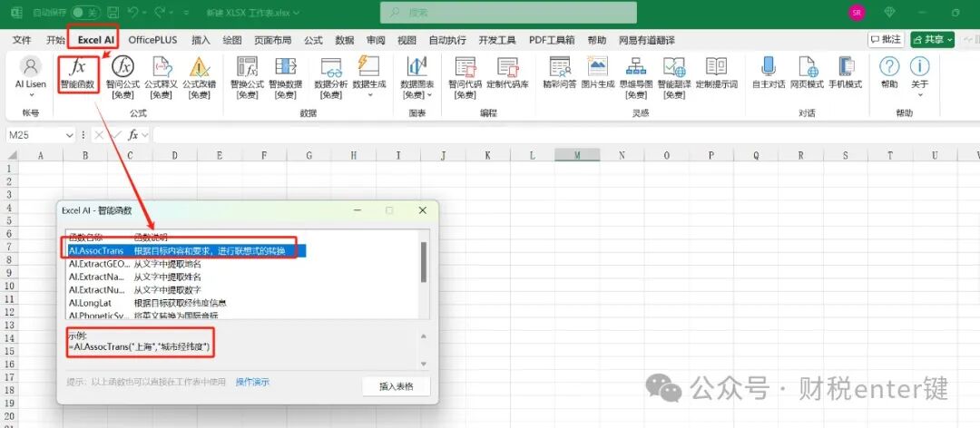Click the undo arrow in title bar
Image resolution: width=980 pixels, height=428 pixels.
tap(132, 13)
